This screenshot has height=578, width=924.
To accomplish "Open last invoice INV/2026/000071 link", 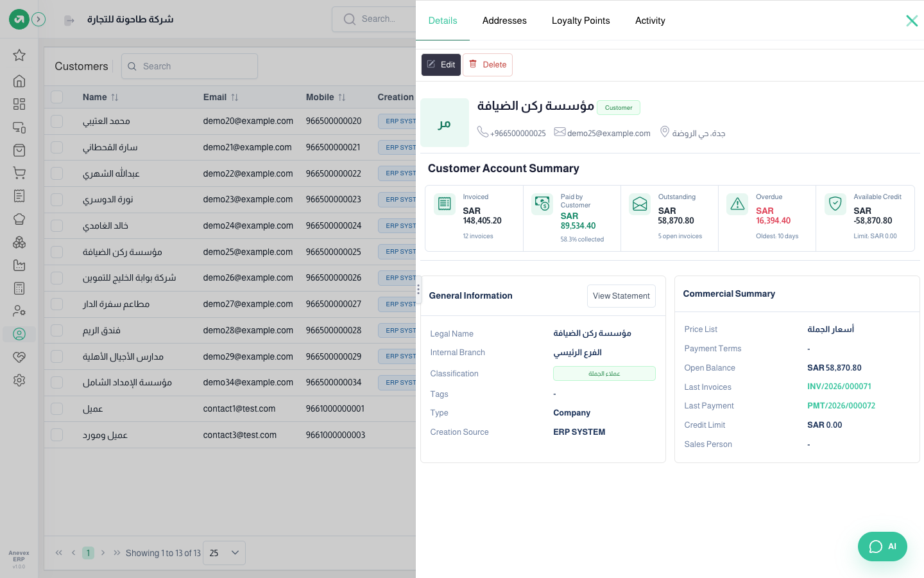I will pos(839,387).
